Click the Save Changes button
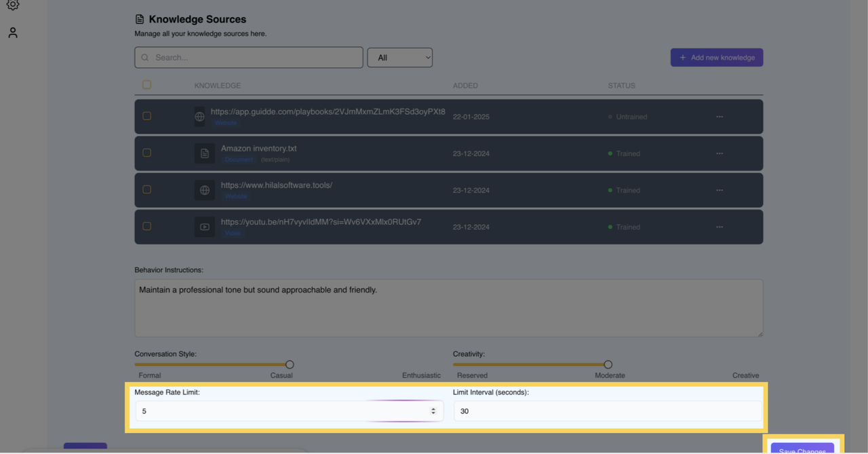 tap(802, 449)
